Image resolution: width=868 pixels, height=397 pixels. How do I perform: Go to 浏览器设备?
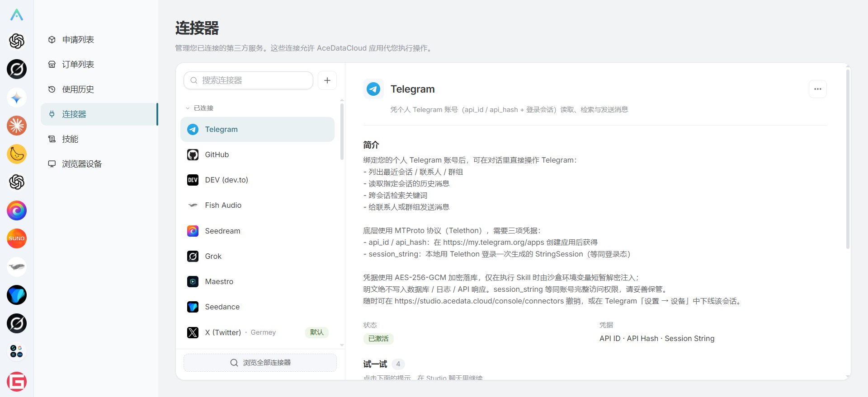(99, 164)
